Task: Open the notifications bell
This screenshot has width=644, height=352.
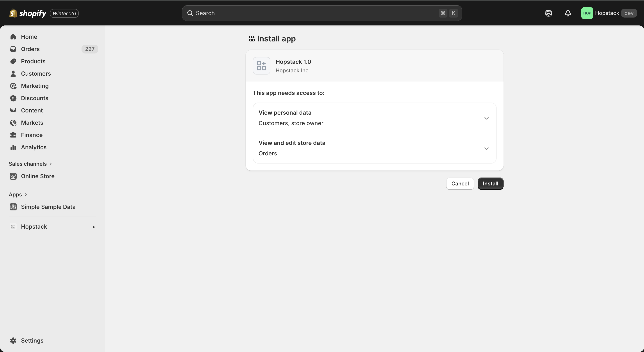Action: click(568, 13)
